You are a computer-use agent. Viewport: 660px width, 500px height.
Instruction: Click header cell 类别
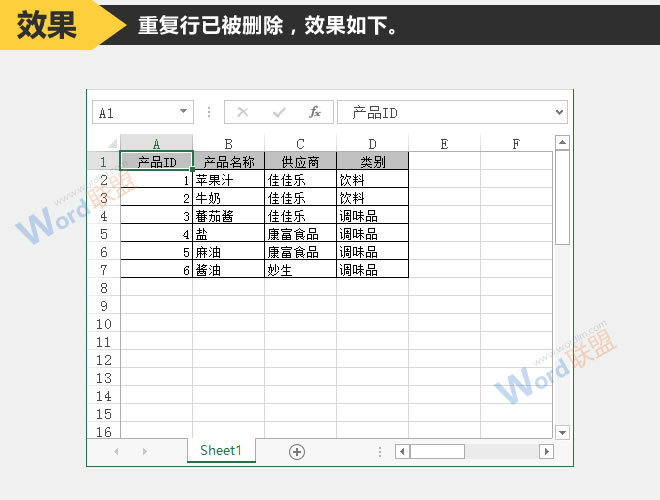(x=373, y=161)
